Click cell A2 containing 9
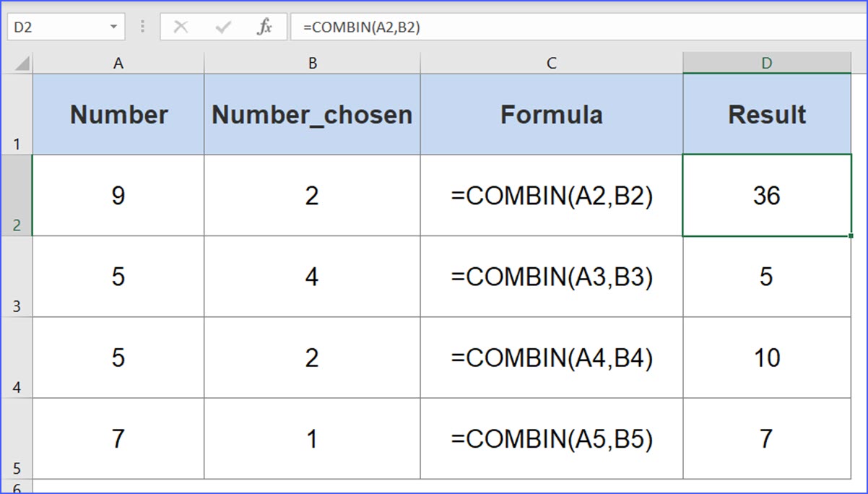The width and height of the screenshot is (868, 494). pyautogui.click(x=118, y=196)
